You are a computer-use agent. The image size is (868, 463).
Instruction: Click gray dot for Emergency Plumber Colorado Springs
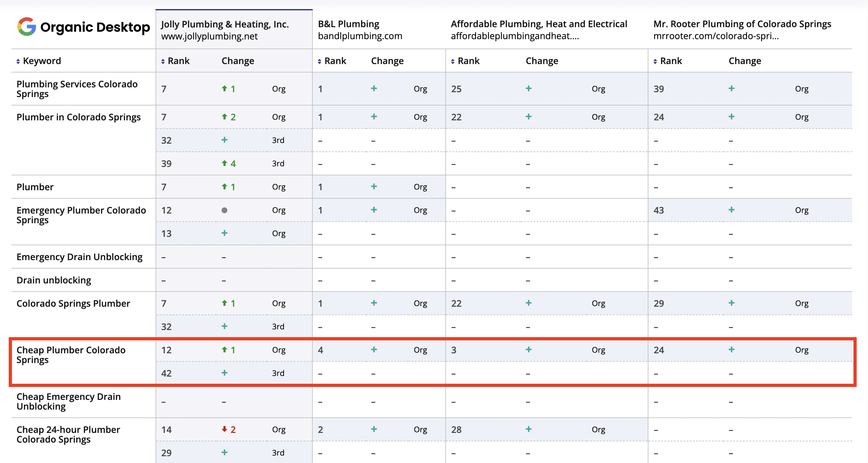(224, 210)
